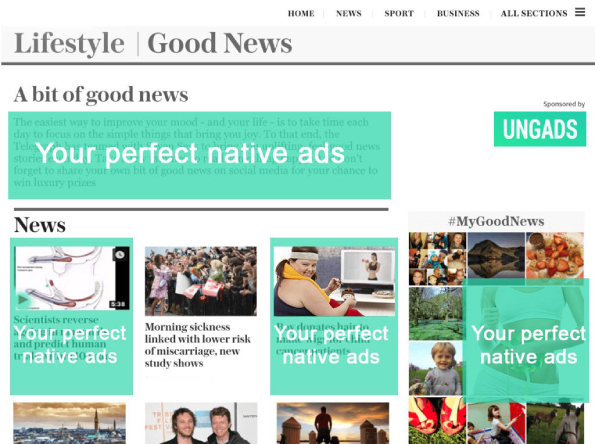
Task: Click the clock icon on video thumbnail
Action: tap(120, 254)
